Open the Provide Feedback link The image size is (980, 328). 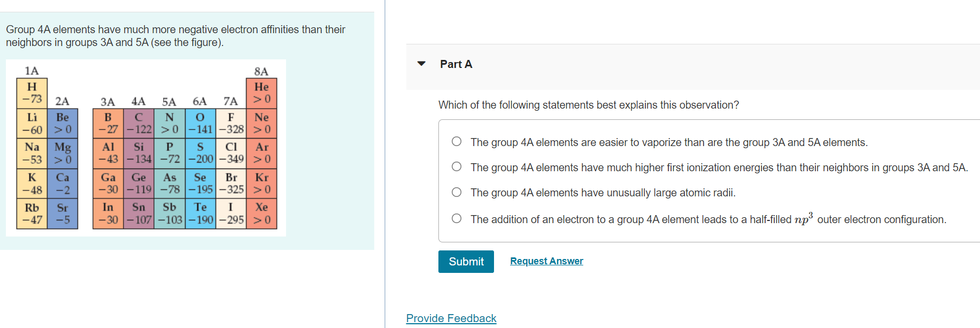point(451,318)
